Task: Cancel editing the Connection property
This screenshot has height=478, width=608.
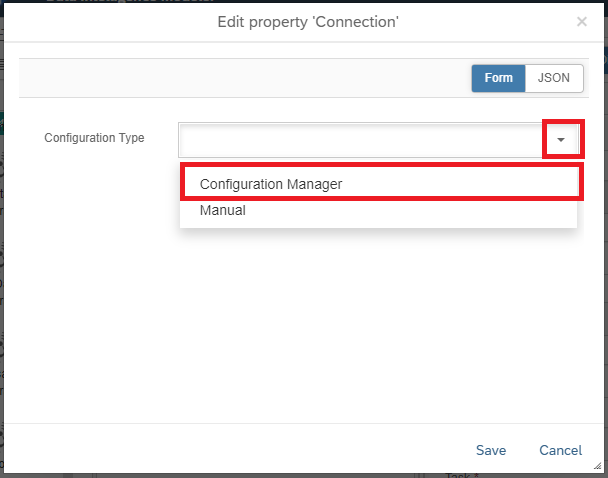Action: click(560, 450)
